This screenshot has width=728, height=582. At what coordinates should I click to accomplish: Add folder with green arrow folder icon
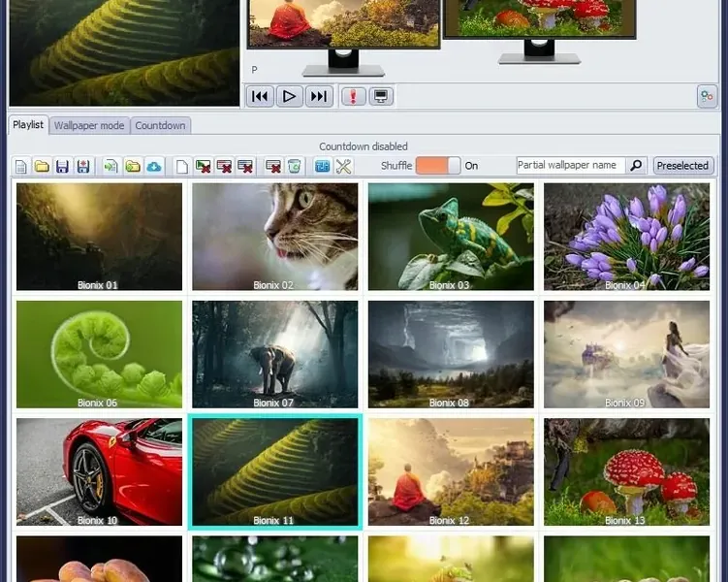point(133,166)
